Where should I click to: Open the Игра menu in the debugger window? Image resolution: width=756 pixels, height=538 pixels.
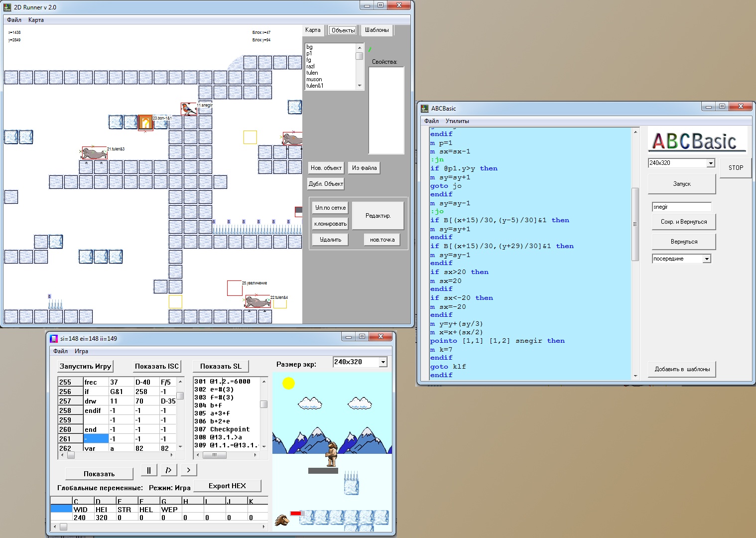pyautogui.click(x=81, y=351)
